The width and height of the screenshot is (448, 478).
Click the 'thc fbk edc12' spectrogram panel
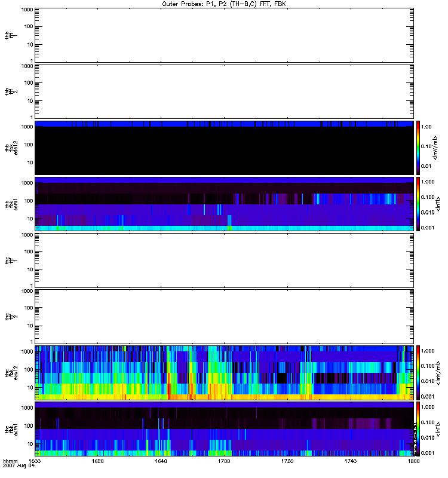[x=224, y=372]
